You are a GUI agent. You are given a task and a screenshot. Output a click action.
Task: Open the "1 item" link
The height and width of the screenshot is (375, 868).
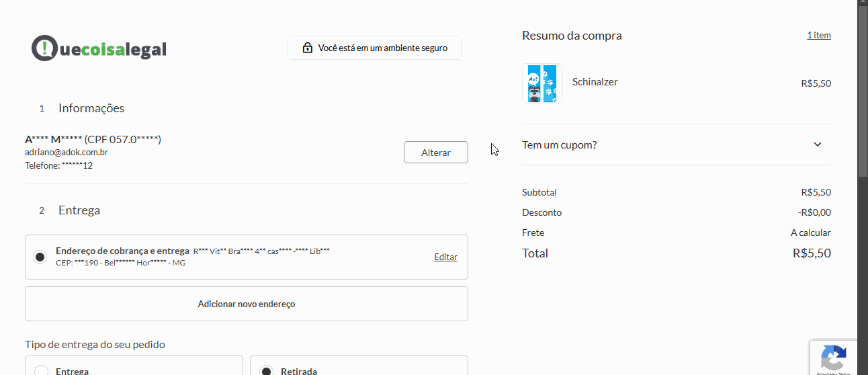tap(818, 35)
